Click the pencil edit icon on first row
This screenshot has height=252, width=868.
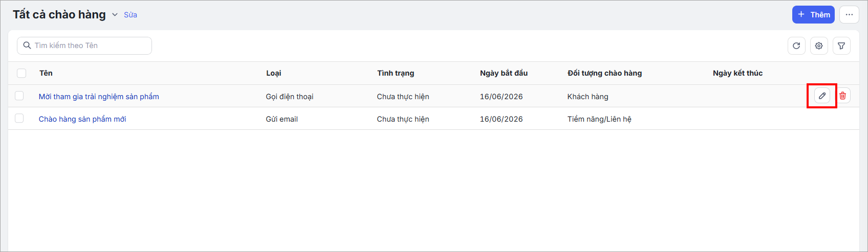coord(822,96)
